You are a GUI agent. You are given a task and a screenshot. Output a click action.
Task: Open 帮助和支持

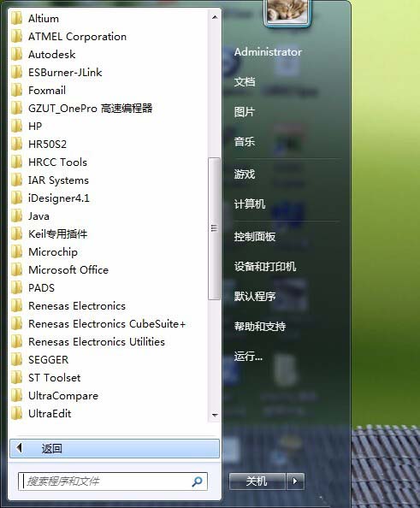(260, 326)
